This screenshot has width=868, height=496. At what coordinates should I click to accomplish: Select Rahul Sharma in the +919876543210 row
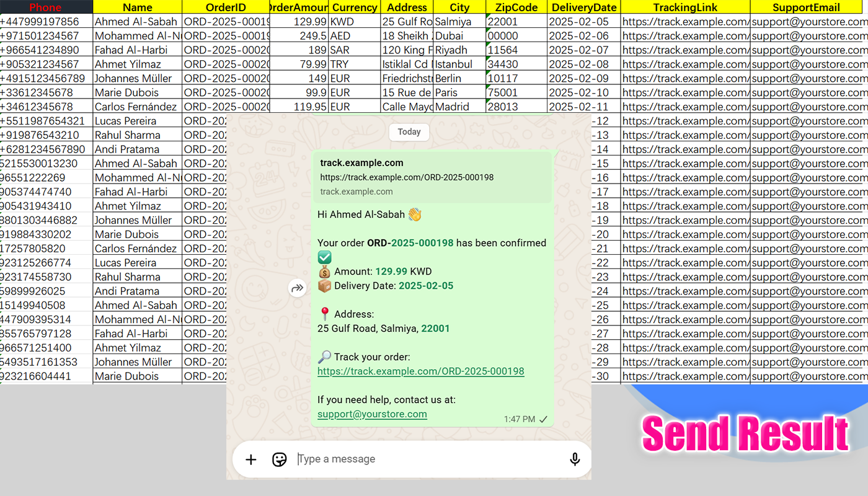coord(138,135)
